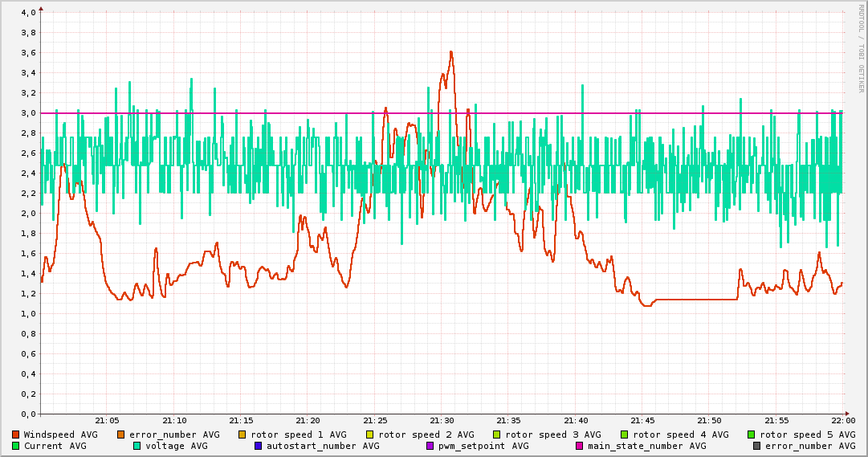Screen dimensions: 868x457
Task: Click the dark gray error_number AVG swatch
Action: (x=756, y=446)
